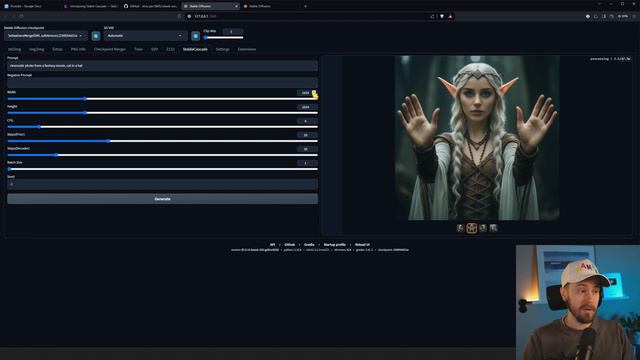
Task: Click the Steps(Prior) slider track
Action: tap(162, 141)
